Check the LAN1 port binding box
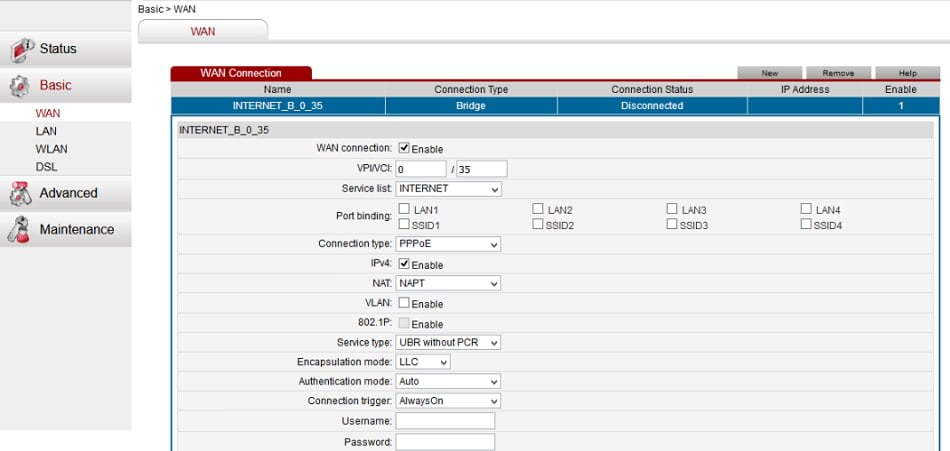Viewport: 950px width, 451px height. [x=404, y=209]
